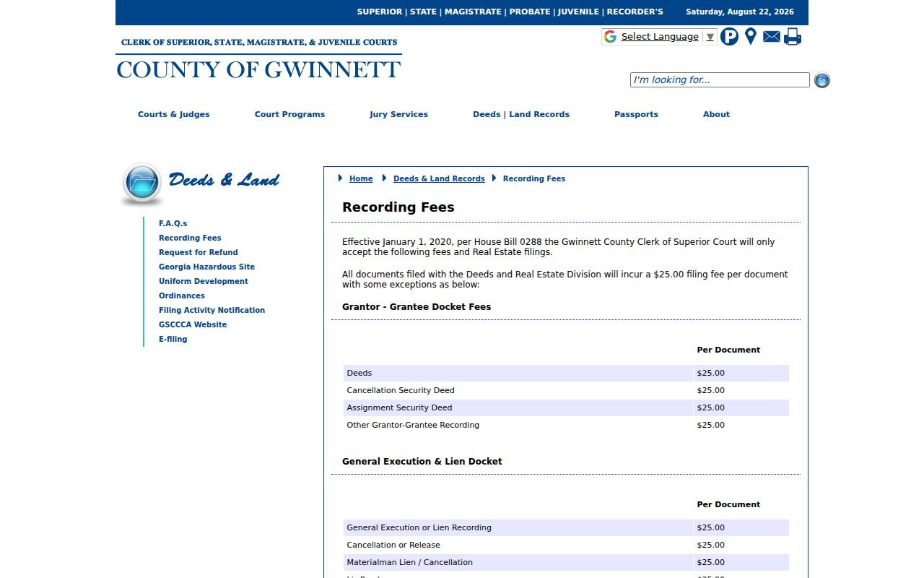
Task: Click the PROBATE court link
Action: pyautogui.click(x=530, y=12)
